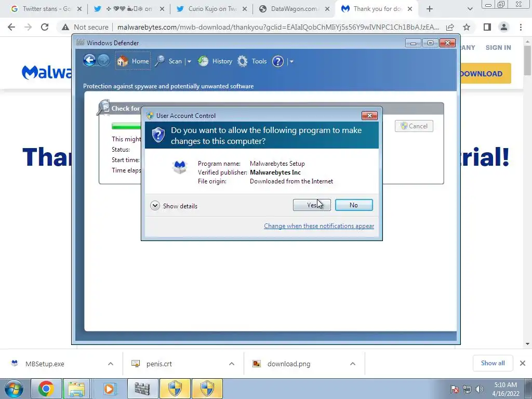Switch to the DataWagon.com tab
Viewport: 532px width, 399px height.
tap(294, 9)
